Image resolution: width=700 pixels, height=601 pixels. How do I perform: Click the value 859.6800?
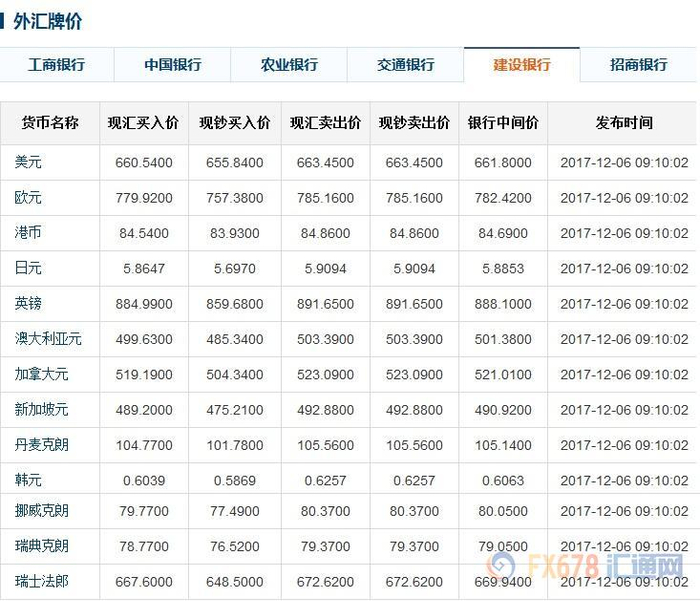235,304
